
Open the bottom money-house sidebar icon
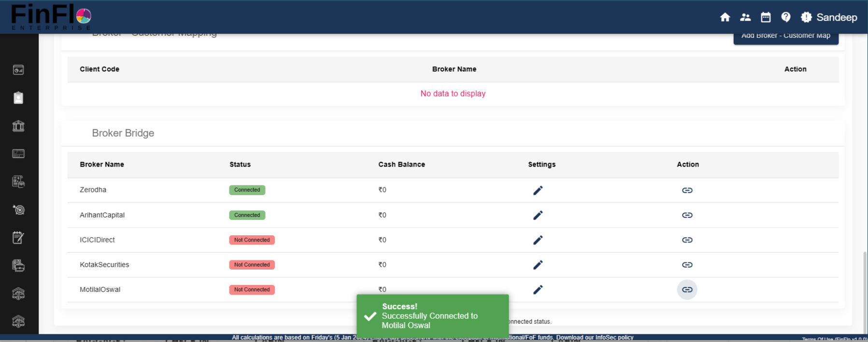(x=18, y=321)
